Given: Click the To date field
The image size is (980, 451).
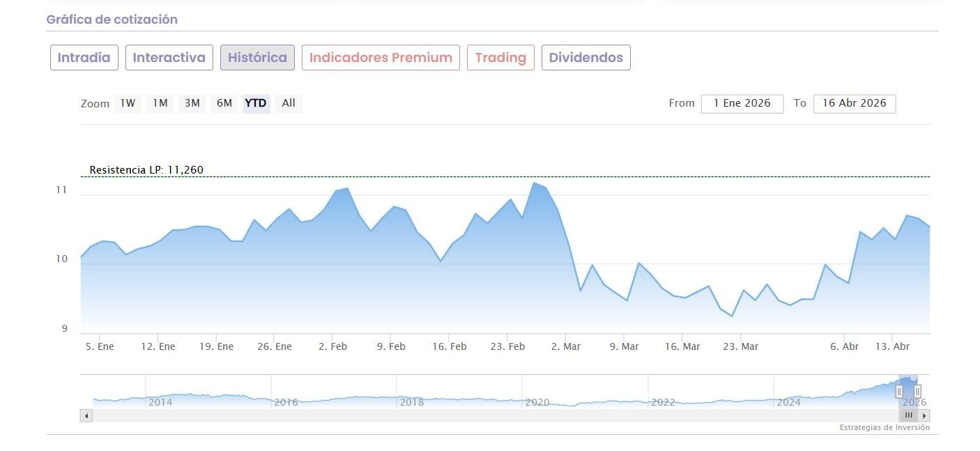Looking at the screenshot, I should pos(854,103).
